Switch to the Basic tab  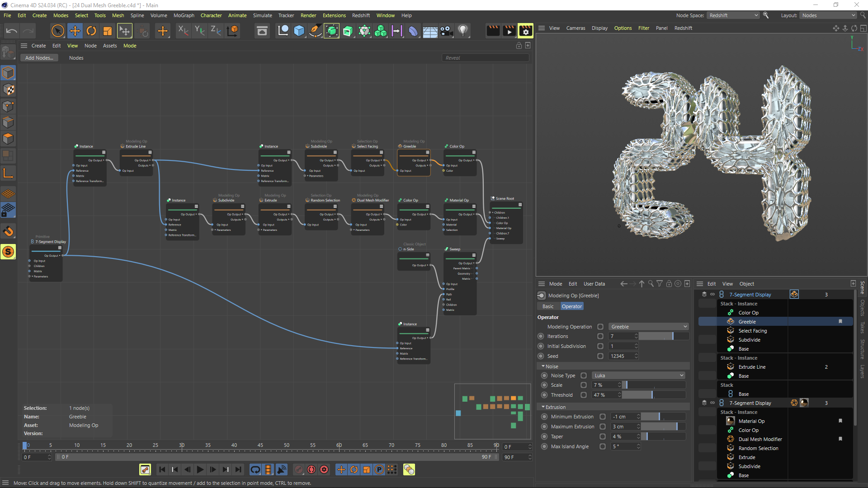click(548, 306)
